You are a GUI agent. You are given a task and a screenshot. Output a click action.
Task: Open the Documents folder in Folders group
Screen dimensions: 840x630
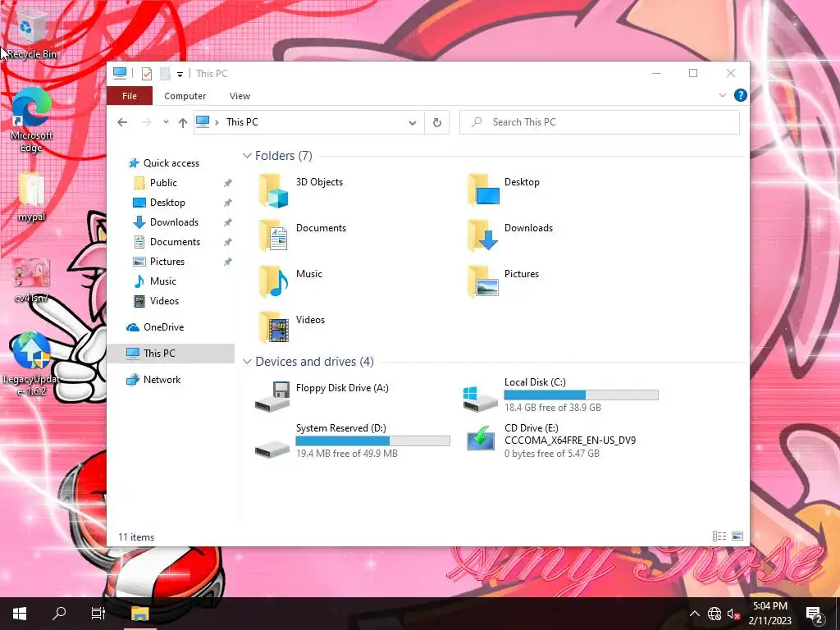pos(303,235)
